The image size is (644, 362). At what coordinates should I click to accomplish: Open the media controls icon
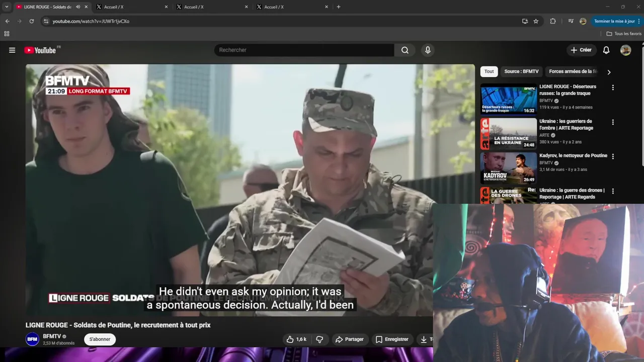pos(571,21)
